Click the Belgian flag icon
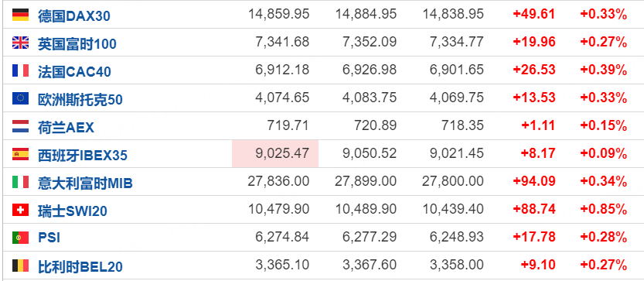Viewport: 644px width, 281px height. point(20,266)
